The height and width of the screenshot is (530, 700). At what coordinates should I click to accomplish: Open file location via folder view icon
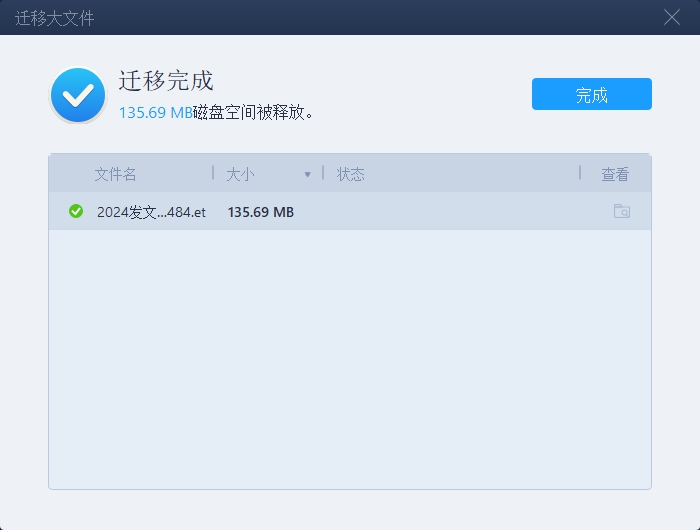(x=621, y=211)
